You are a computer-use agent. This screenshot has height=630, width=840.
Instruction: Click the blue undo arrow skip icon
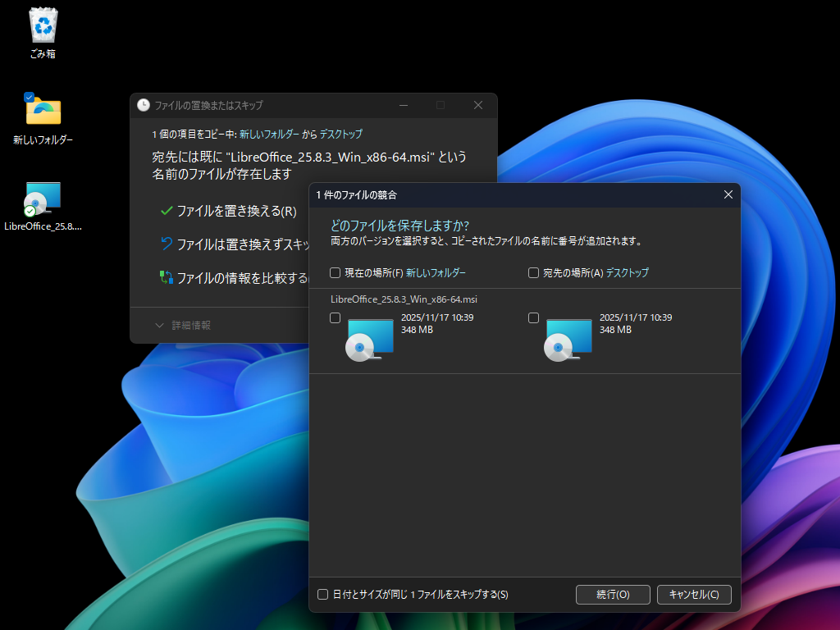(167, 244)
